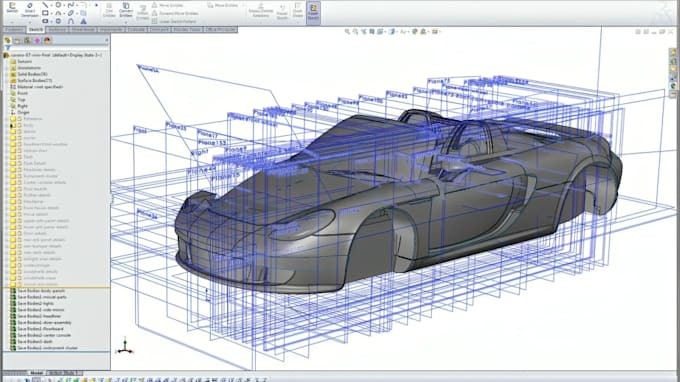Click Linear Sketch Pattern command

pos(174,21)
